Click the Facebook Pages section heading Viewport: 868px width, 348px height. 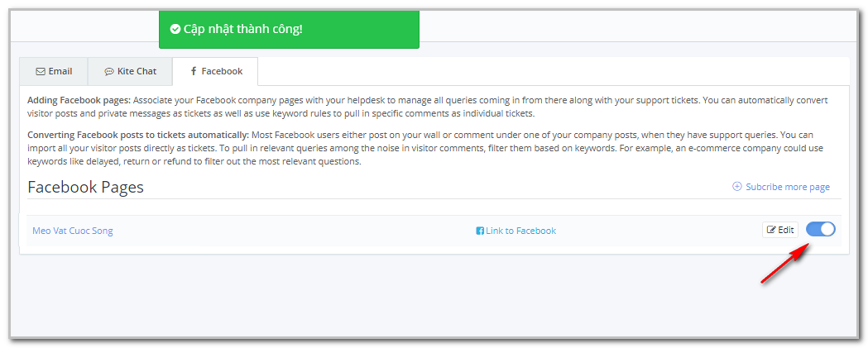(x=86, y=187)
